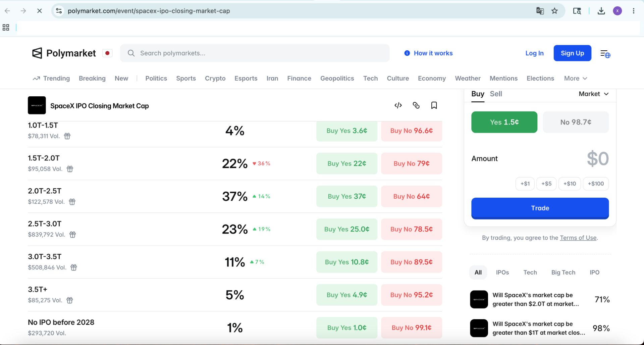Open the browser profile avatar
The width and height of the screenshot is (644, 345).
(618, 11)
